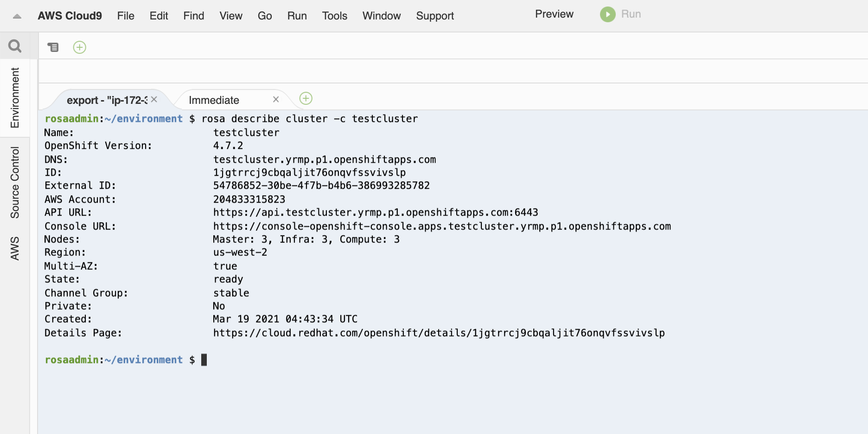This screenshot has width=868, height=434.
Task: Open the View menu
Action: coord(231,16)
